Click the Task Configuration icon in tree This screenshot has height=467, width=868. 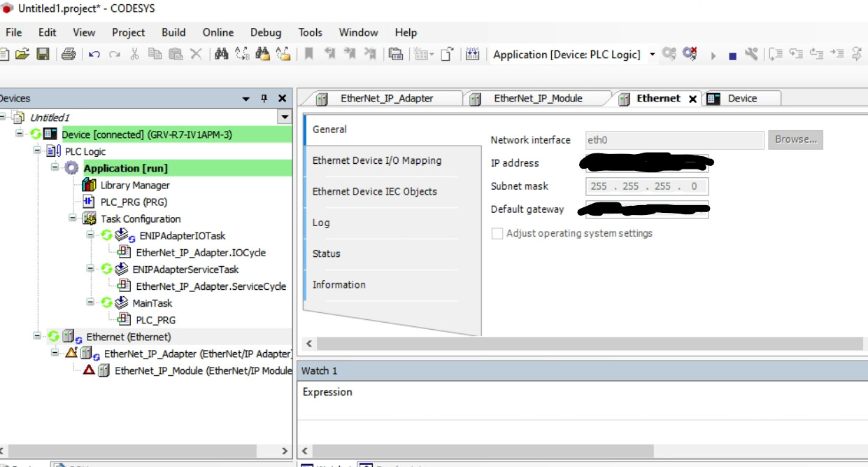(x=89, y=218)
